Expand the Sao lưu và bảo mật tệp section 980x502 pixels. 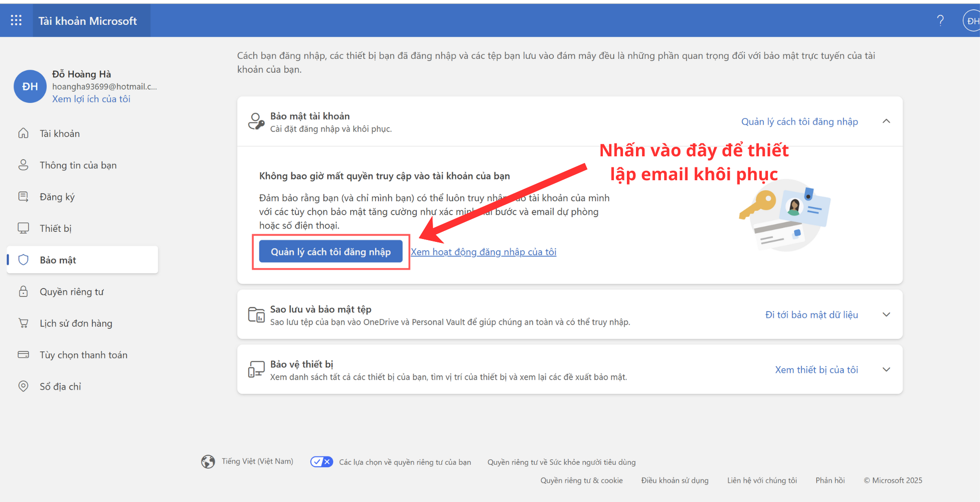(886, 315)
